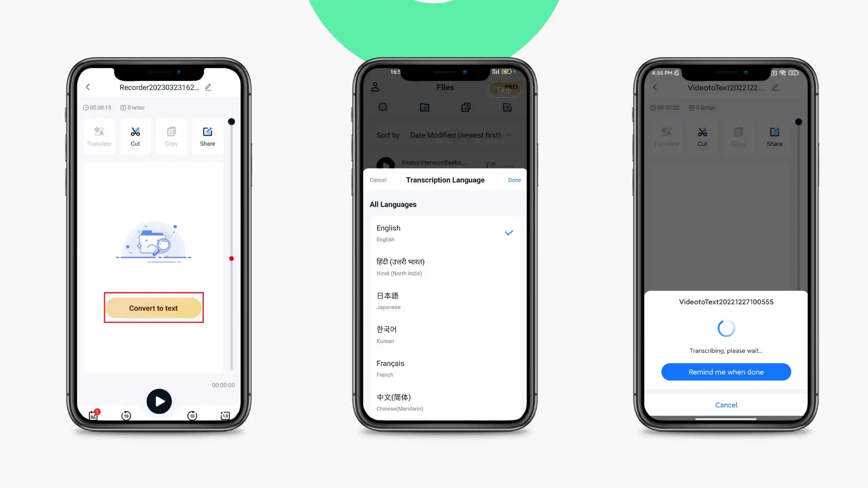This screenshot has width=868, height=488.
Task: Click Done to confirm transcription language
Action: (x=514, y=180)
